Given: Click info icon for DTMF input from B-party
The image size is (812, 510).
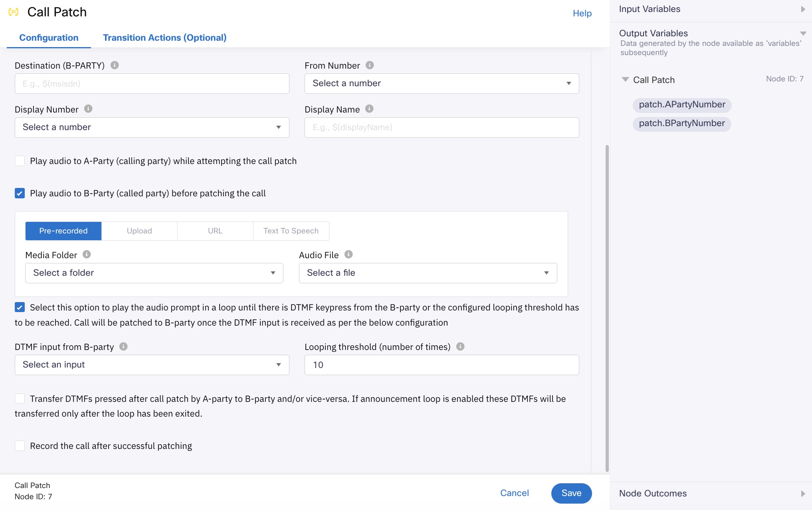Looking at the screenshot, I should (123, 346).
